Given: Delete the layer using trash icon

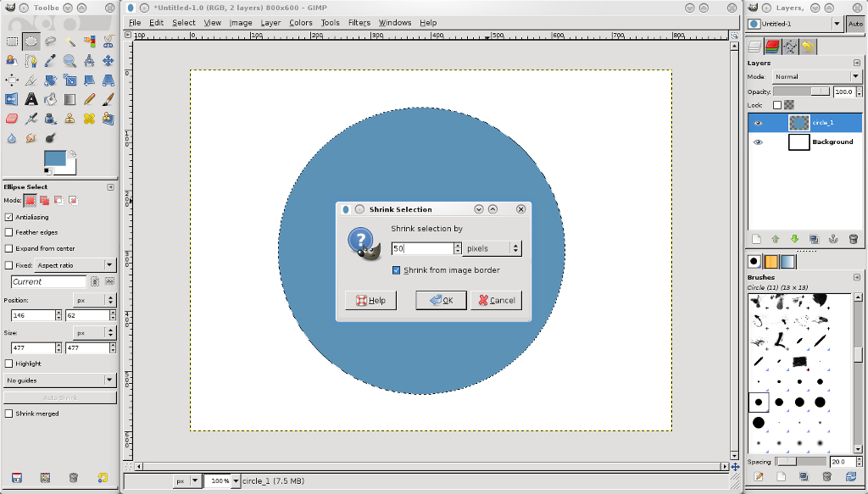Looking at the screenshot, I should (x=853, y=239).
